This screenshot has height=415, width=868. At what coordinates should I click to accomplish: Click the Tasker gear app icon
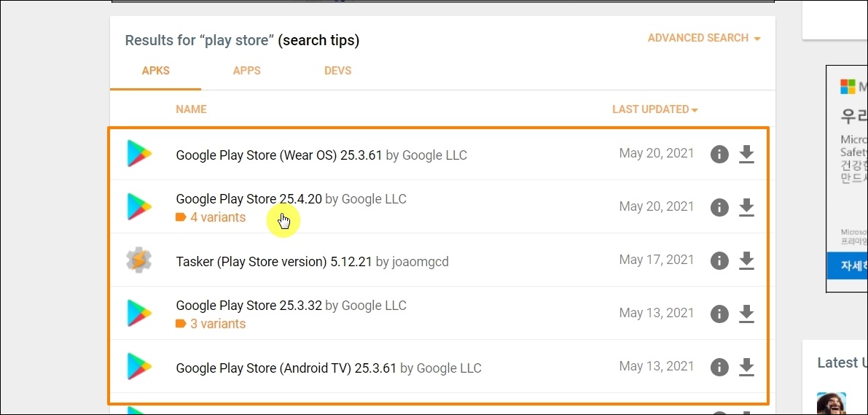pyautogui.click(x=139, y=260)
